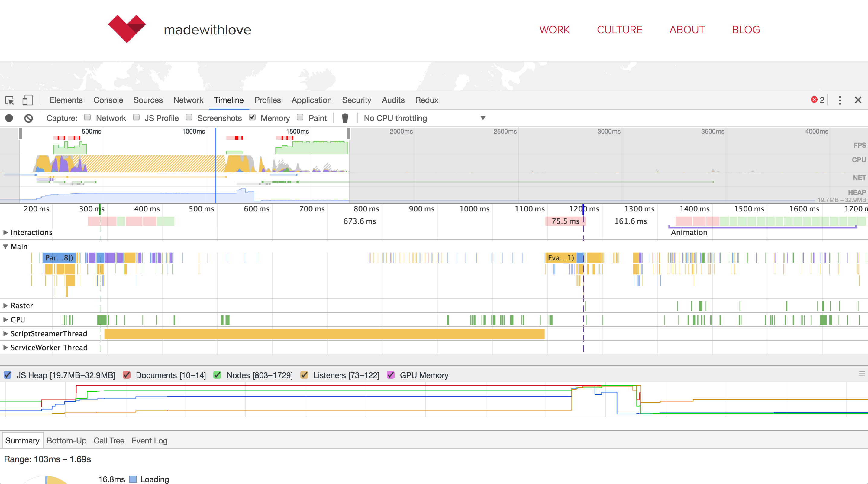Image resolution: width=868 pixels, height=484 pixels.
Task: Enable the Screenshots capture checkbox
Action: click(189, 117)
